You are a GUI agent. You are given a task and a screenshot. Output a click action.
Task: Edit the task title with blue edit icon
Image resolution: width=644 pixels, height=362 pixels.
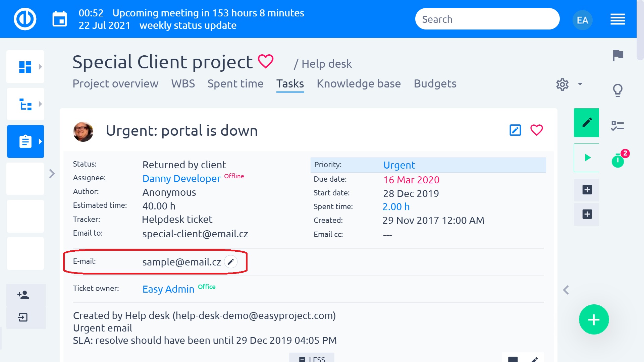[515, 130]
